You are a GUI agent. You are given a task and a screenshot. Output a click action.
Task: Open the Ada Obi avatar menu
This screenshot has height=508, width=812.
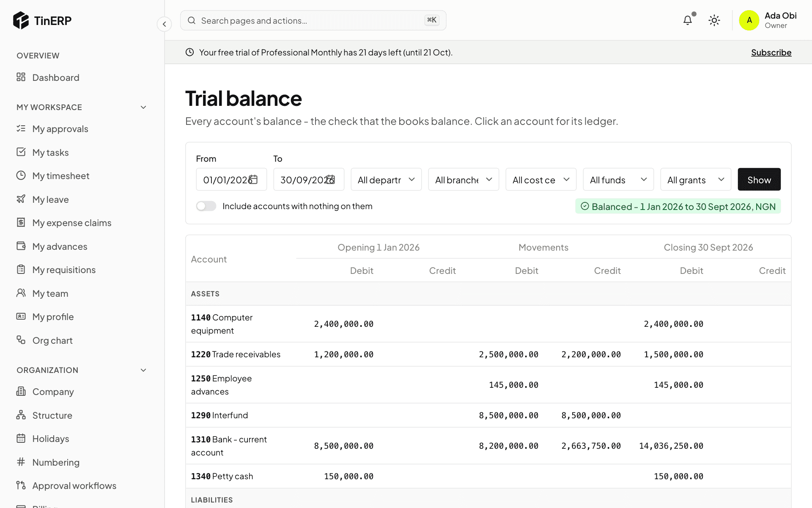(x=749, y=20)
